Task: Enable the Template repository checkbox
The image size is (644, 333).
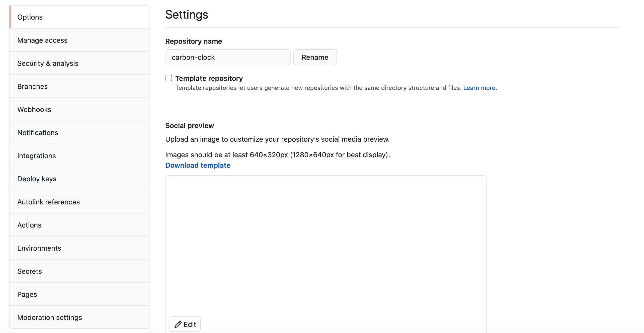Action: click(x=169, y=78)
